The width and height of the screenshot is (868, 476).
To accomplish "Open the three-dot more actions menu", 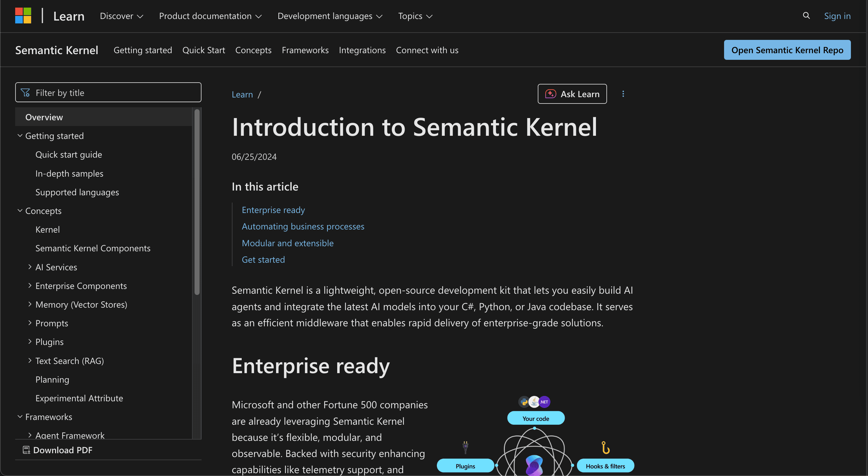I will pyautogui.click(x=623, y=94).
